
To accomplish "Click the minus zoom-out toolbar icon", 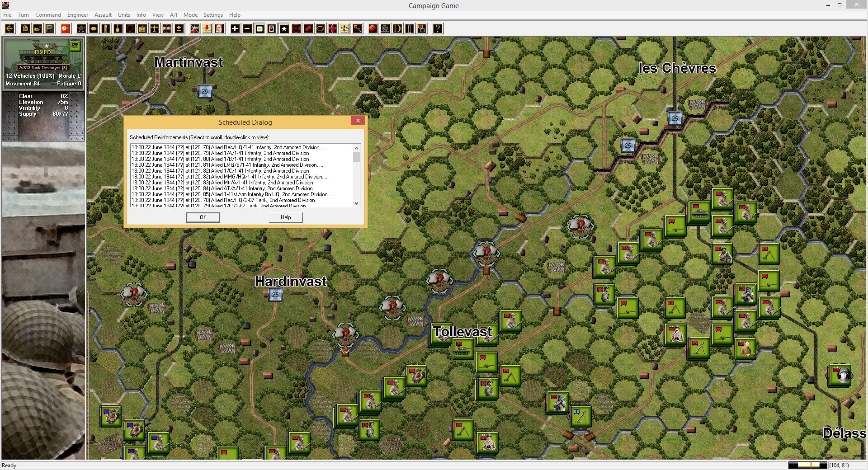I will tap(247, 28).
